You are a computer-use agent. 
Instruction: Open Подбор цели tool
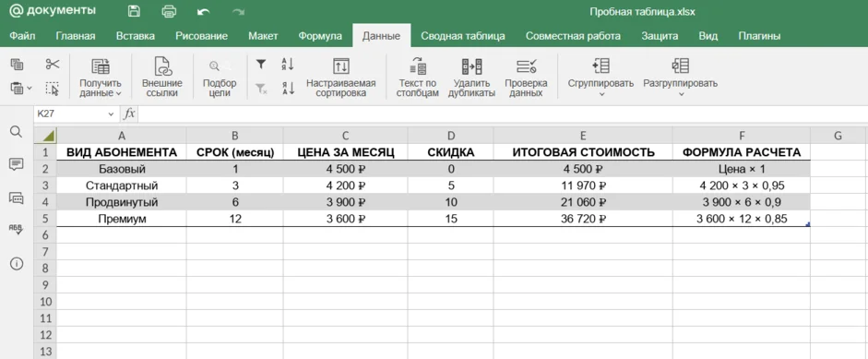[x=220, y=78]
